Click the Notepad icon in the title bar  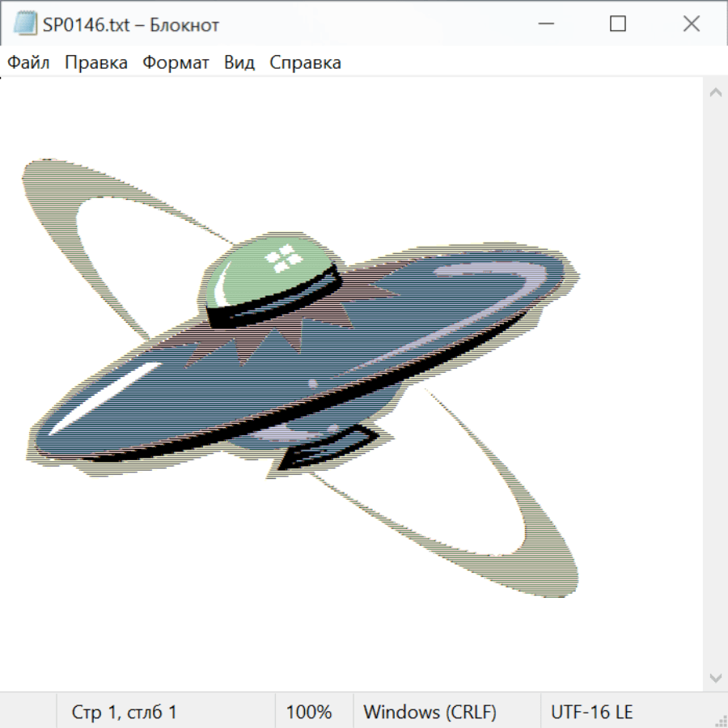[x=24, y=24]
